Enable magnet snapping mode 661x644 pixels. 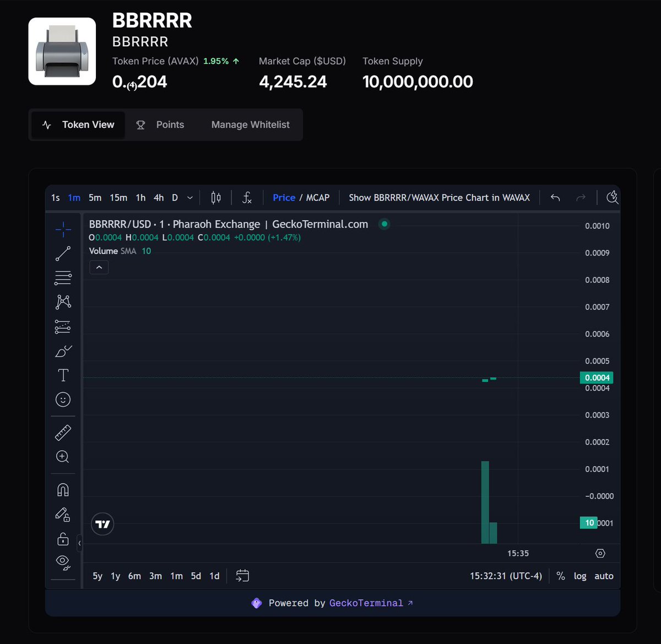[x=63, y=489]
